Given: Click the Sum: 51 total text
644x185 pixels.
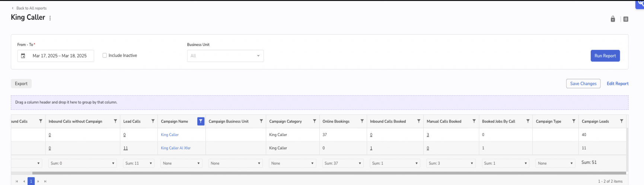Looking at the screenshot, I should click(589, 162).
